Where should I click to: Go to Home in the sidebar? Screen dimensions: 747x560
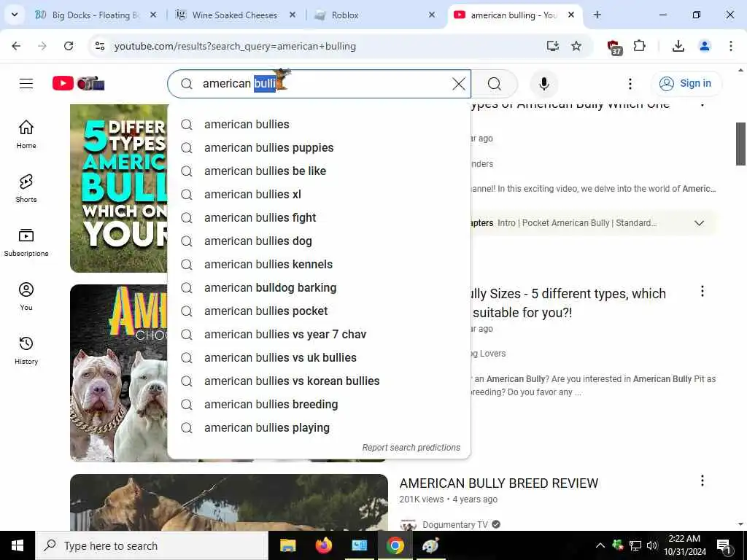(26, 134)
